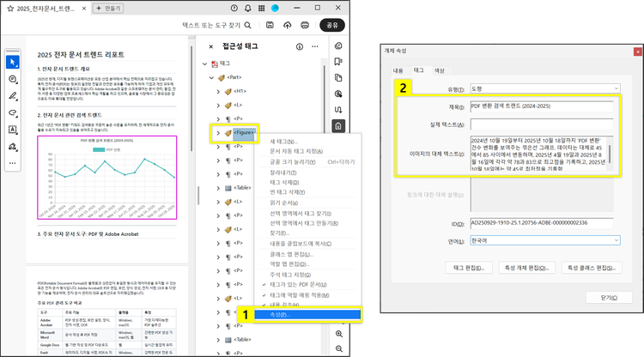
Task: Switch to the 내용 tab in dialog
Action: [398, 70]
